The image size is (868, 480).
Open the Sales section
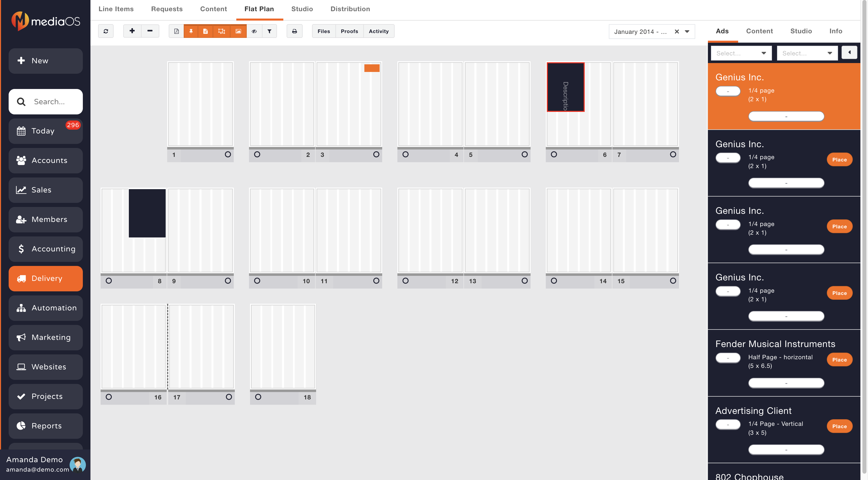tap(45, 190)
